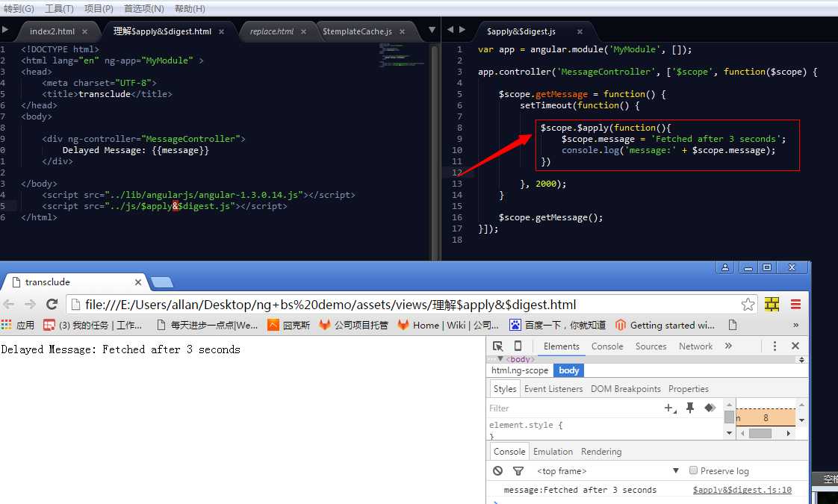Screen dimensions: 838x504
Task: Select the $apply&$digest.js tab in right pane
Action: pyautogui.click(x=521, y=31)
